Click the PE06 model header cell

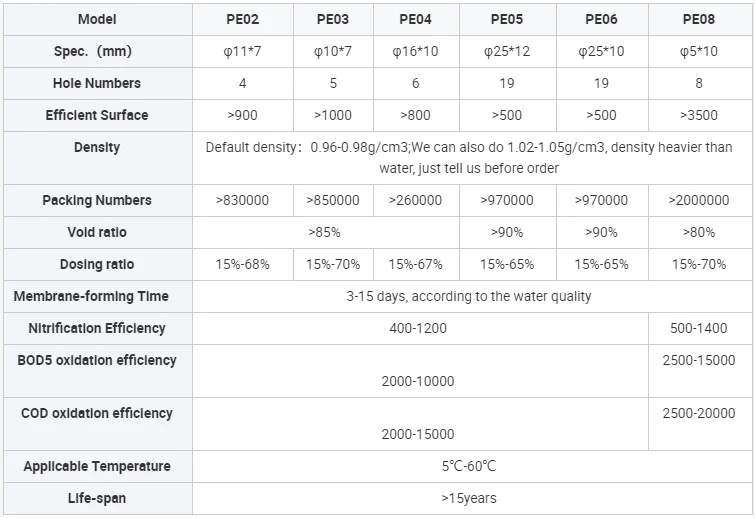click(x=601, y=19)
